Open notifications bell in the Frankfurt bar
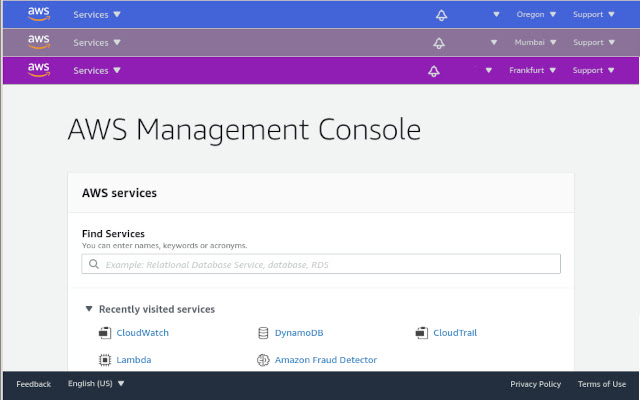Screen dimensions: 640x400 (433, 71)
